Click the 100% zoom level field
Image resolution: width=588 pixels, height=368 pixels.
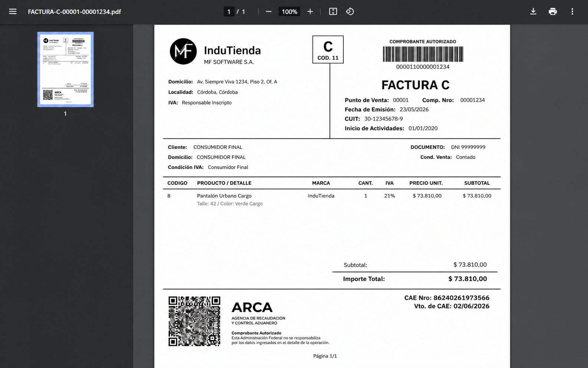click(x=290, y=11)
